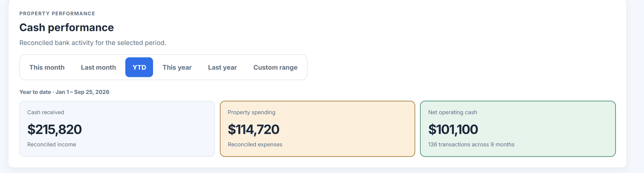The image size is (644, 173).
Task: Click the 136 transactions across 9 months text
Action: pos(471,144)
